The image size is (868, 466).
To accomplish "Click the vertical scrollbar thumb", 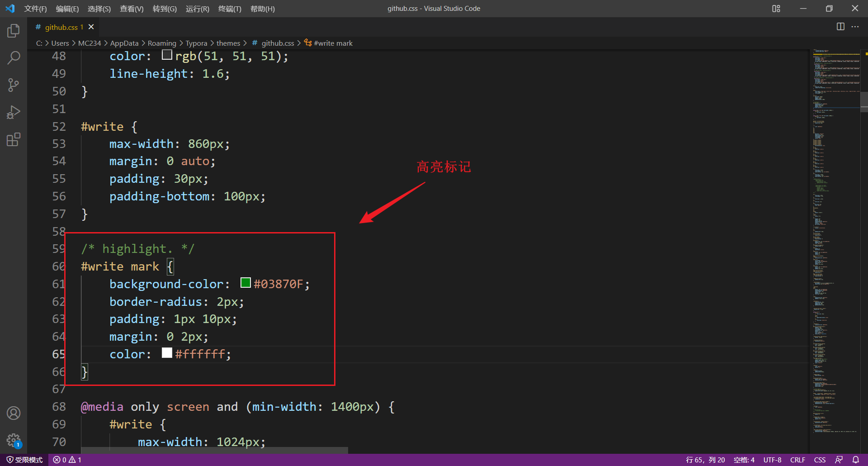I will click(864, 102).
